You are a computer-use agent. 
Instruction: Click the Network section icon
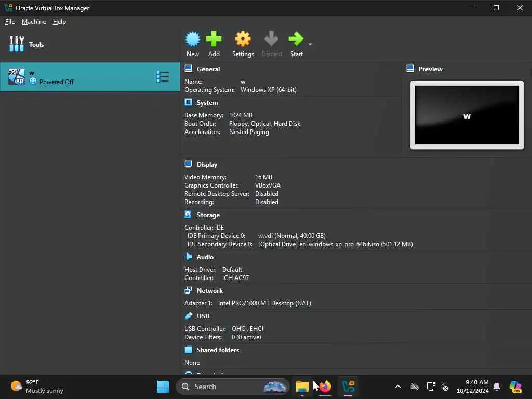pos(188,290)
